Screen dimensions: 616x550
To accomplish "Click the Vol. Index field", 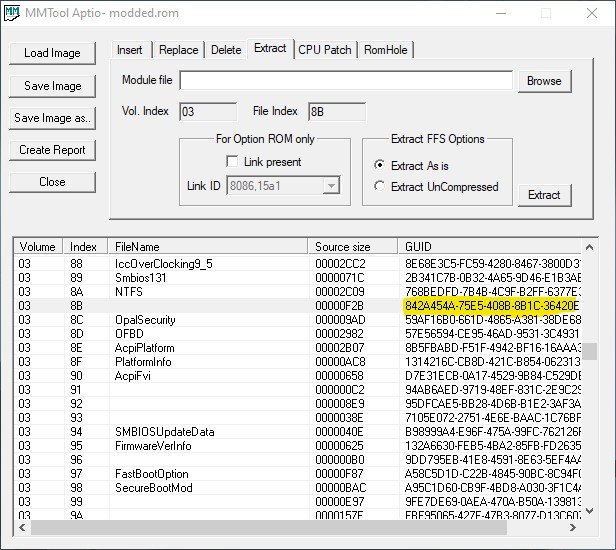I will (x=208, y=112).
